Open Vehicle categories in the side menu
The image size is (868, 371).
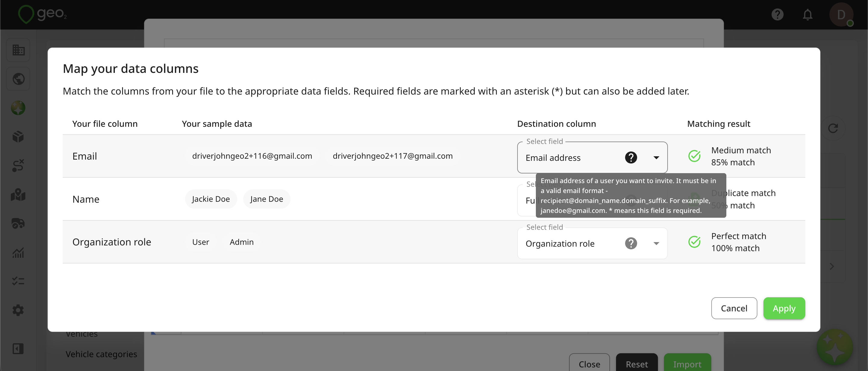pos(101,354)
